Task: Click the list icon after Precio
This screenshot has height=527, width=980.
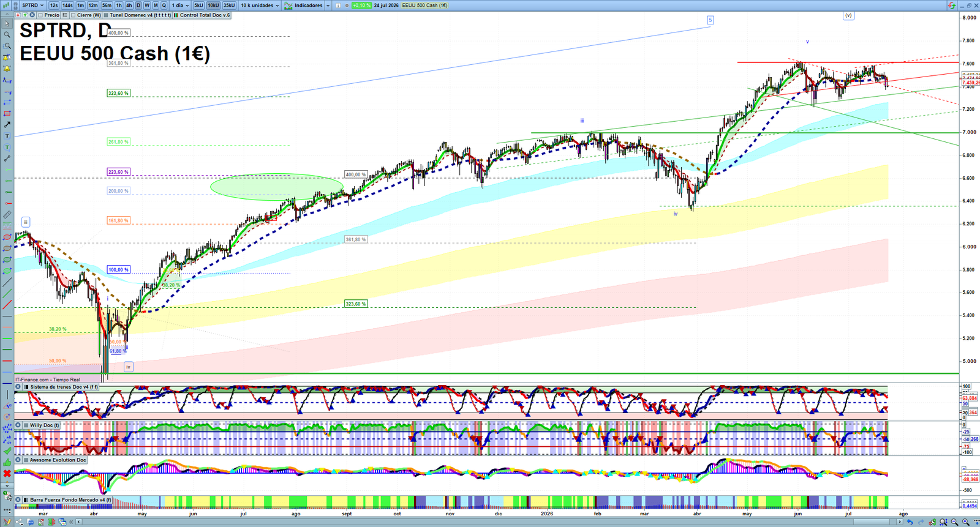Action: click(x=65, y=15)
